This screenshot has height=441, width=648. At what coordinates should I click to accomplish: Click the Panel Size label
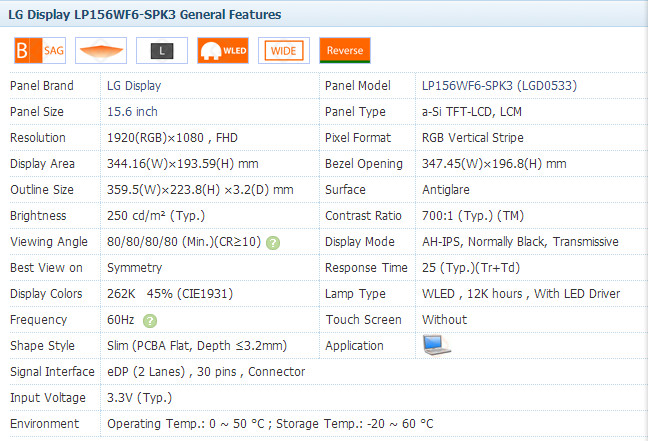pyautogui.click(x=37, y=112)
